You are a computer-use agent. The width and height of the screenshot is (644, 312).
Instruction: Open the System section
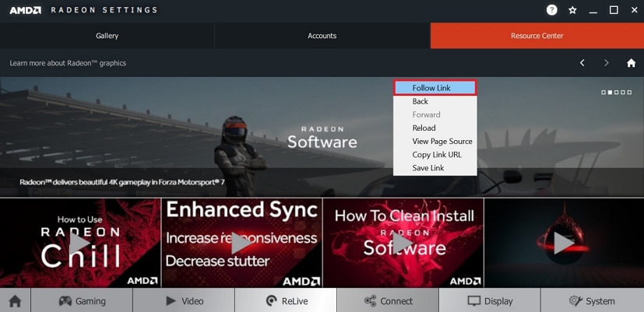pos(593,301)
